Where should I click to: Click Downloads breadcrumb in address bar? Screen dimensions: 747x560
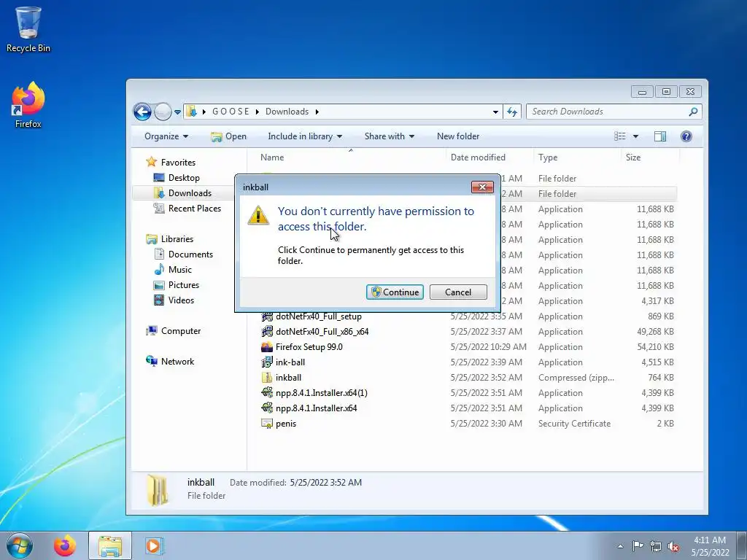pyautogui.click(x=287, y=112)
